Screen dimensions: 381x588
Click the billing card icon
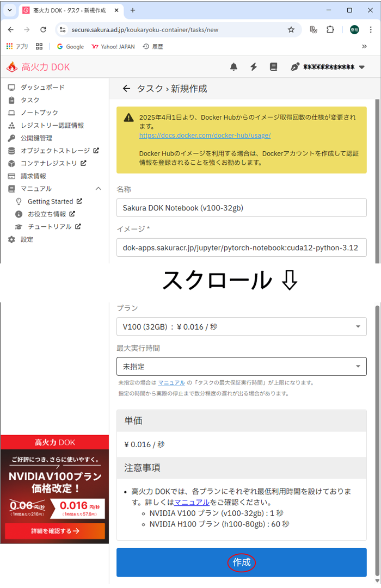[x=11, y=176]
